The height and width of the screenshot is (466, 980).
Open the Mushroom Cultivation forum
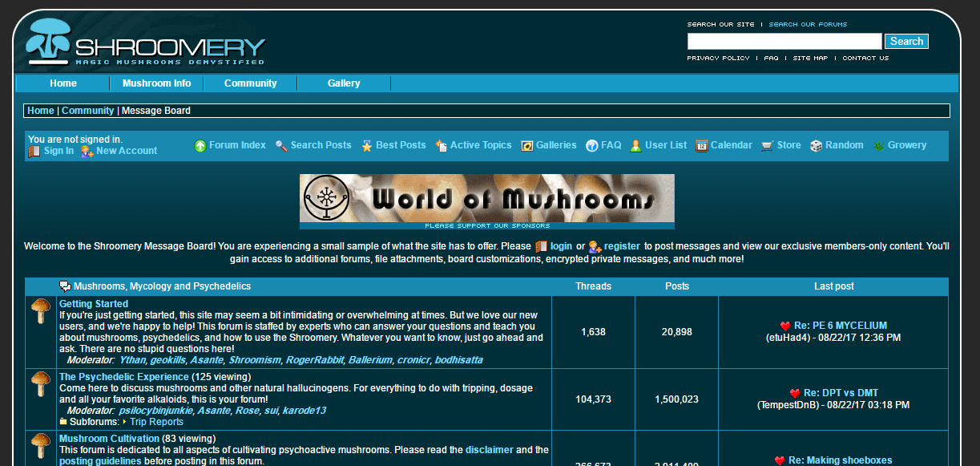[109, 439]
